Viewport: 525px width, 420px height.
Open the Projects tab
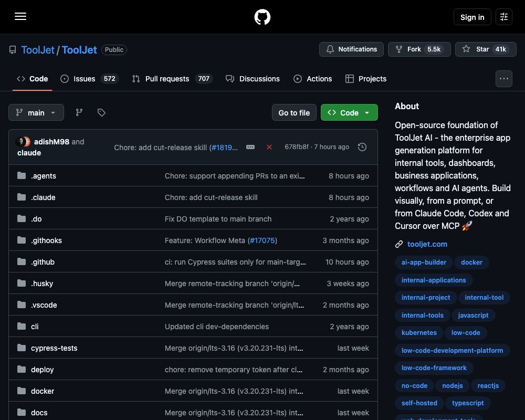pos(366,79)
